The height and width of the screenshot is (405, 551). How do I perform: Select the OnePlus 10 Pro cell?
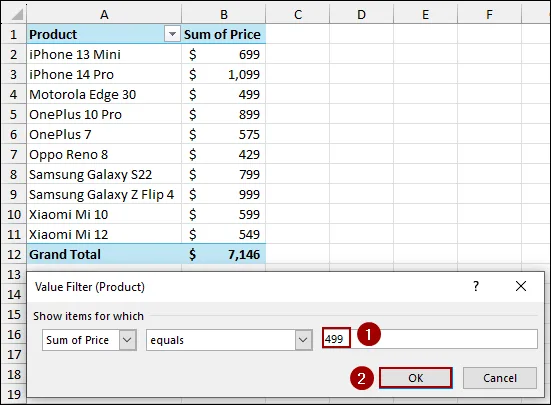(x=104, y=114)
